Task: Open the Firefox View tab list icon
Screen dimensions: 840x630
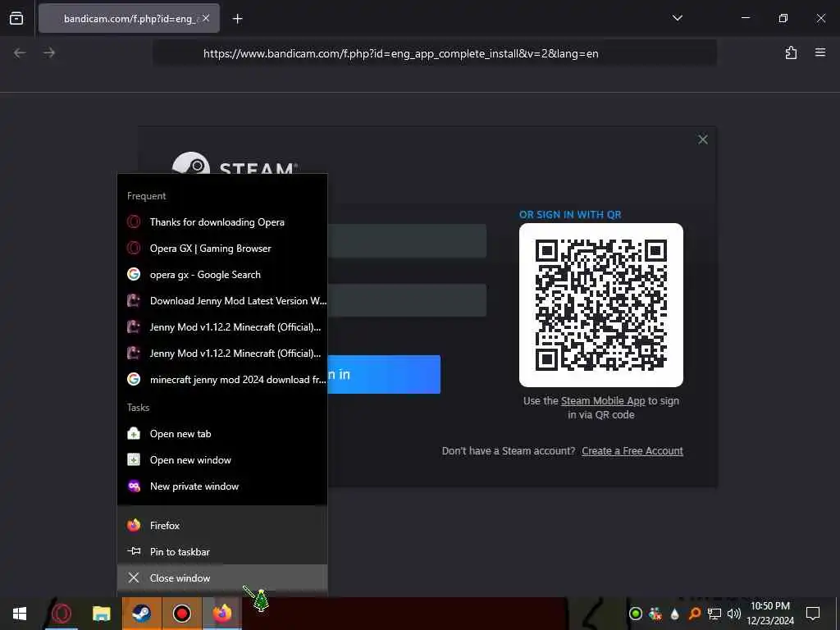Action: pos(16,18)
